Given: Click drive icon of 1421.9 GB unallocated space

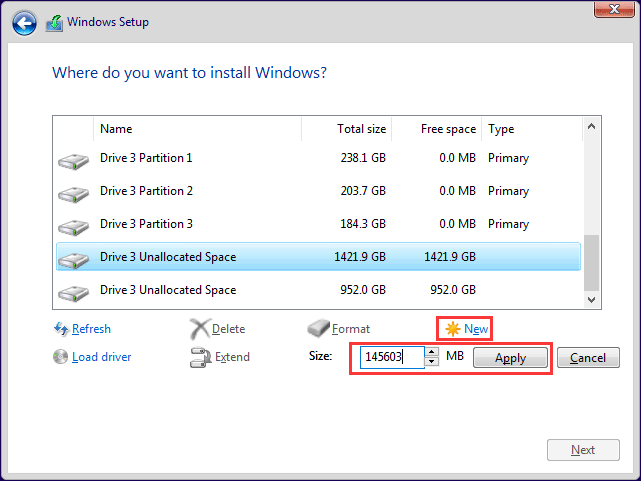Looking at the screenshot, I should pos(73,260).
